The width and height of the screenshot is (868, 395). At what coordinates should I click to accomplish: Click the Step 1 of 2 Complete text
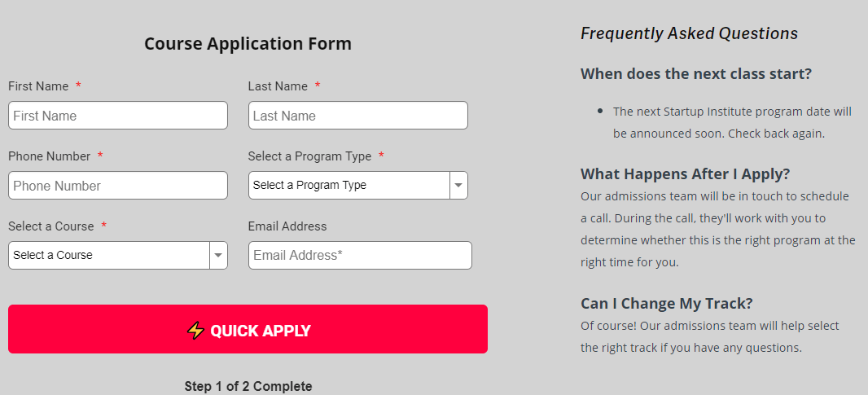coord(248,386)
